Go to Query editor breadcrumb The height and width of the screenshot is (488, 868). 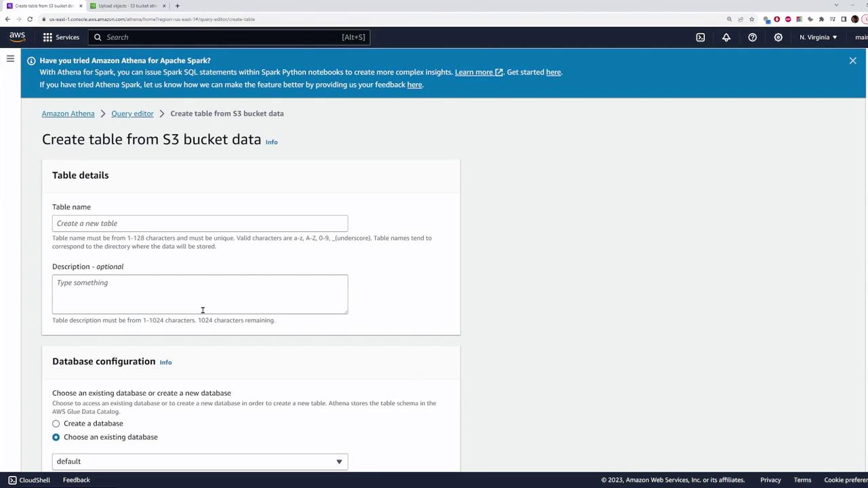tap(132, 114)
